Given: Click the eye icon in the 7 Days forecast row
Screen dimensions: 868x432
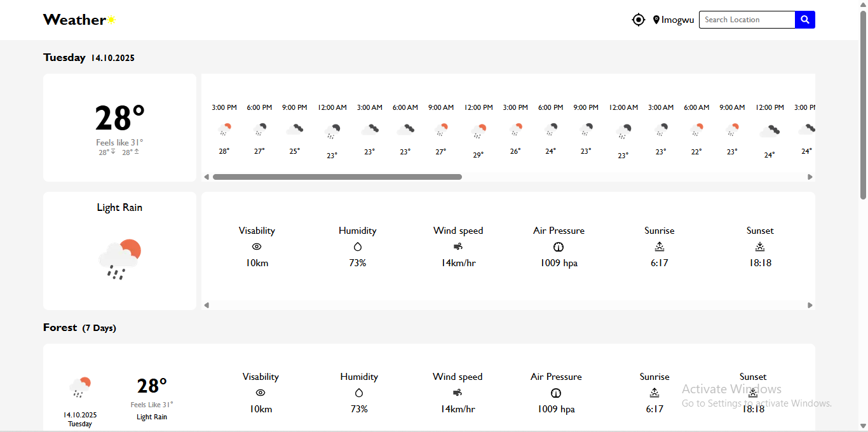Looking at the screenshot, I should pyautogui.click(x=261, y=393).
